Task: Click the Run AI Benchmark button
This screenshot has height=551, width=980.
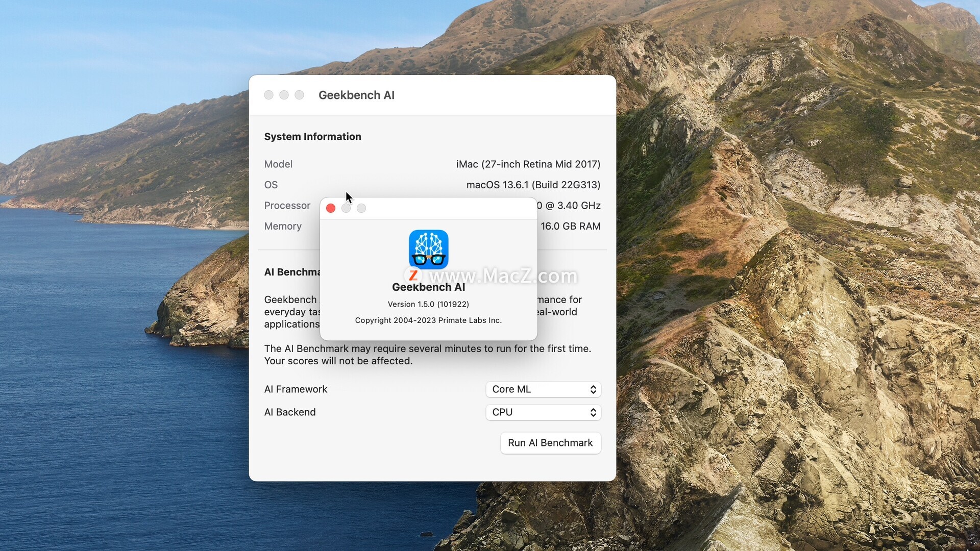Action: click(550, 443)
